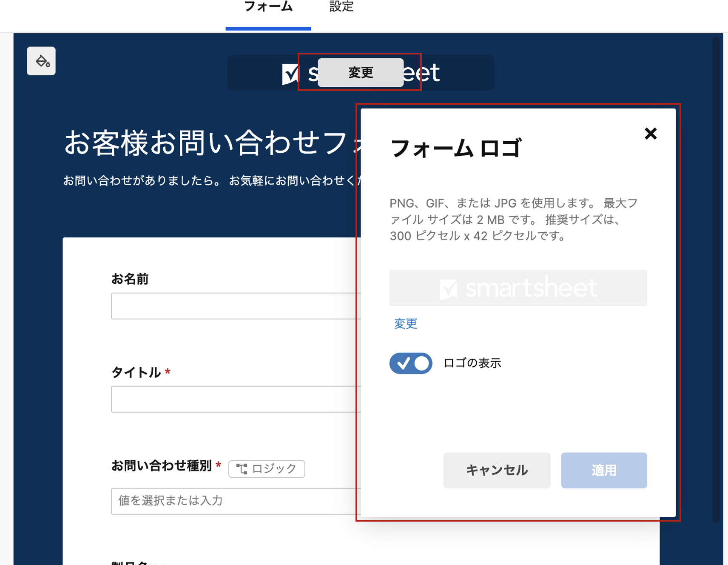Click the 適用 button
Image resolution: width=728 pixels, height=565 pixels.
[604, 470]
